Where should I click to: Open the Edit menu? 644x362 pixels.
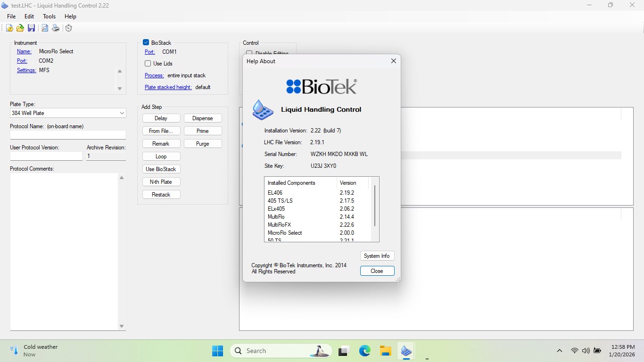[29, 16]
